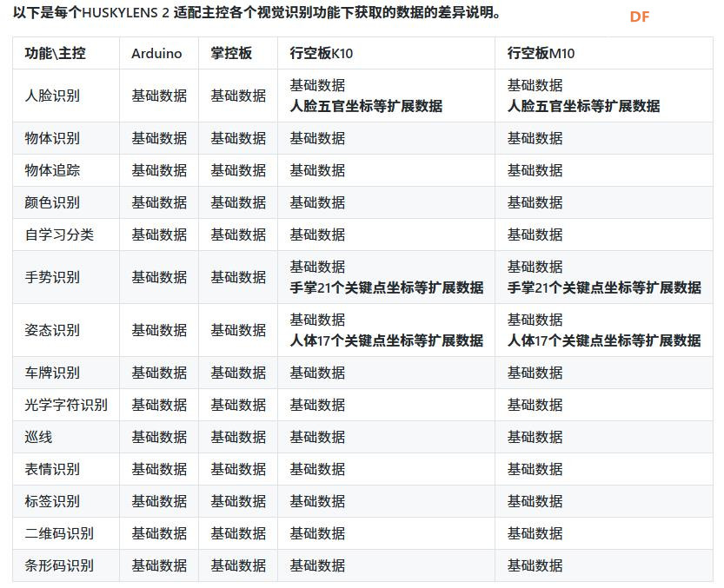
Task: Click the 自学习分类 row label
Action: coord(59,235)
